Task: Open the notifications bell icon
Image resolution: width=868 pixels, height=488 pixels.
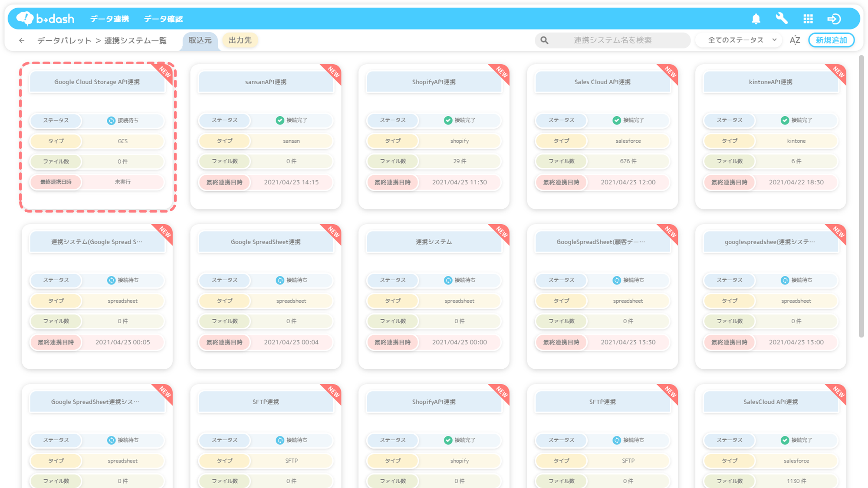Action: coord(756,19)
